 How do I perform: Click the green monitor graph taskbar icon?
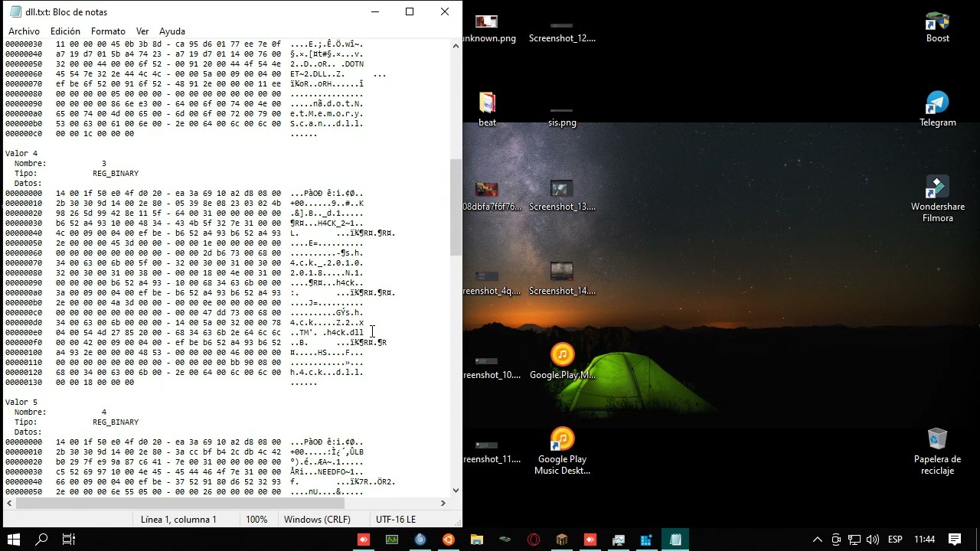pyautogui.click(x=392, y=540)
